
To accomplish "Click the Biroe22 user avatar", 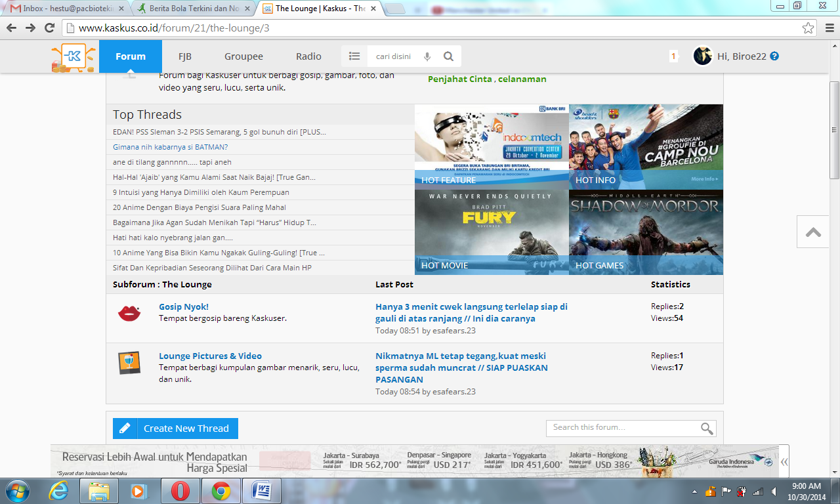I will point(703,56).
